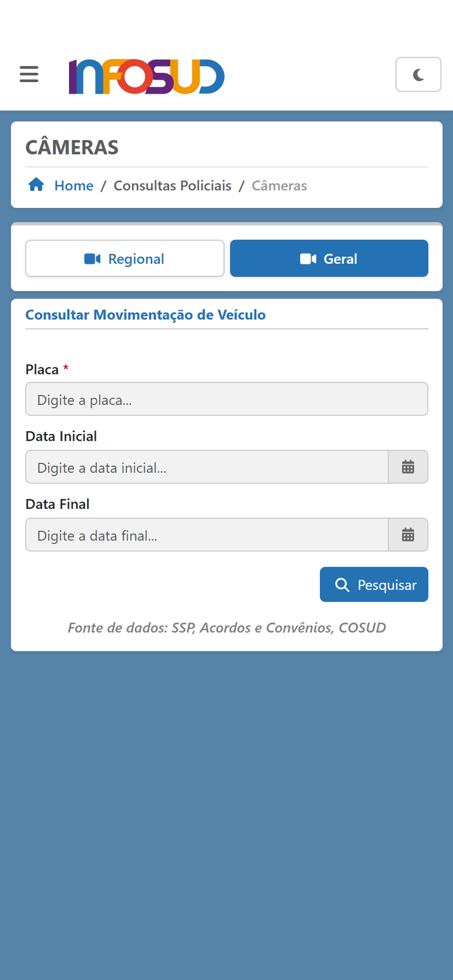The width and height of the screenshot is (453, 980).
Task: Click the Consultar Movimentação de Veículo heading
Action: (145, 315)
